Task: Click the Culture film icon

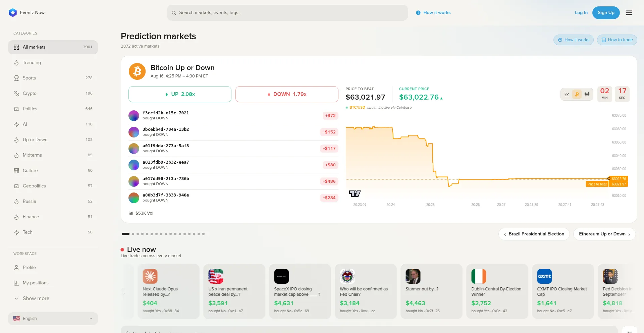Action: click(16, 171)
